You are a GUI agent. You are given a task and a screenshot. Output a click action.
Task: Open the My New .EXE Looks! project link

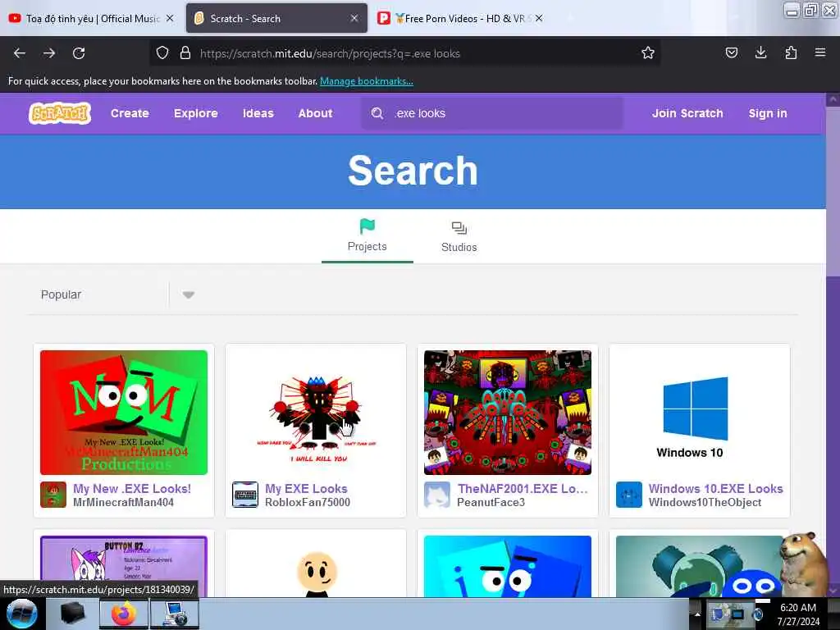[132, 489]
